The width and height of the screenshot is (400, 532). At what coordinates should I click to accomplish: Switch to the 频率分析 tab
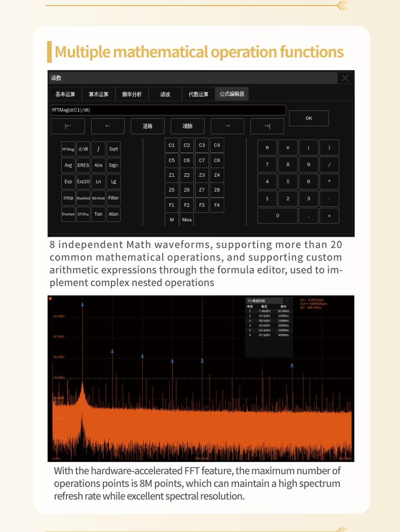click(x=132, y=94)
